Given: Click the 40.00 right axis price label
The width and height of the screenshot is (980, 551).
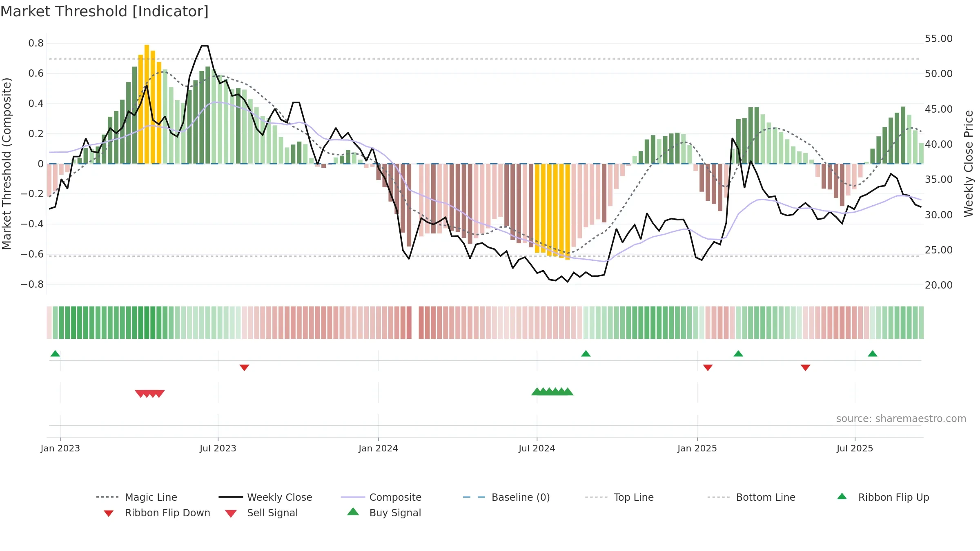Looking at the screenshot, I should pyautogui.click(x=939, y=144).
